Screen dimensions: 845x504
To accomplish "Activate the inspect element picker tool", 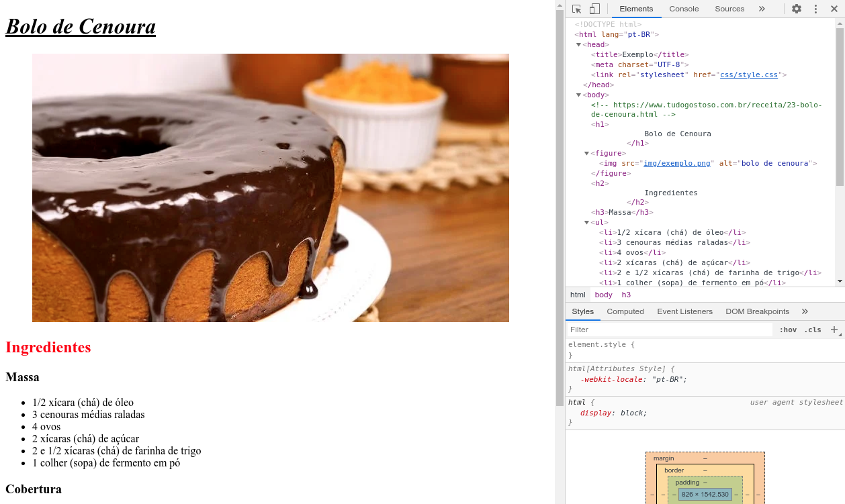I will point(576,9).
